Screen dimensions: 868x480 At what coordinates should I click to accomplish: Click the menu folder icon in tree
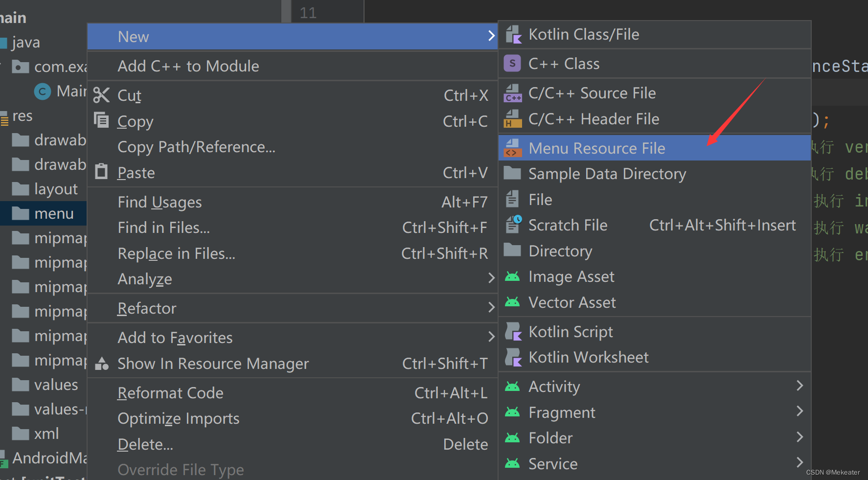point(20,213)
